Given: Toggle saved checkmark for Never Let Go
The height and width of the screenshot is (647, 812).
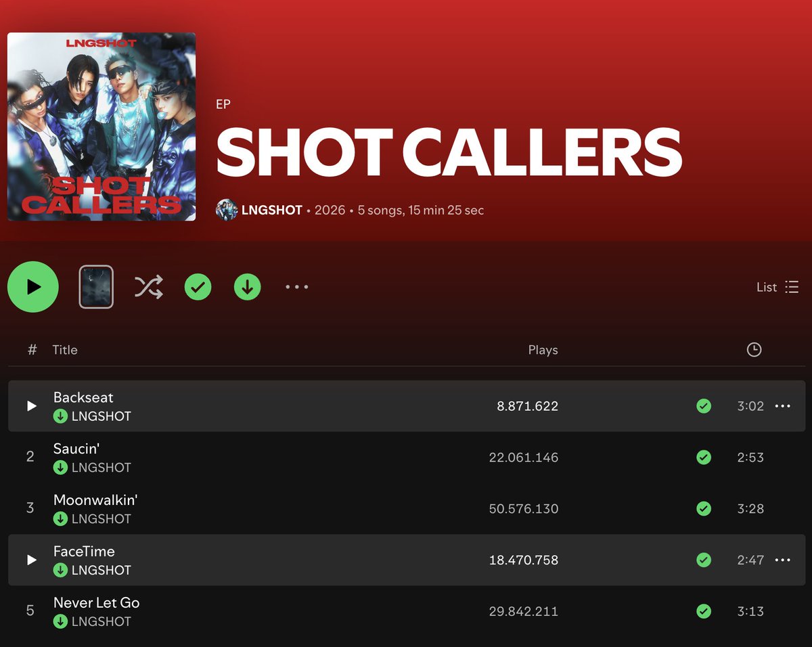Looking at the screenshot, I should coord(704,612).
